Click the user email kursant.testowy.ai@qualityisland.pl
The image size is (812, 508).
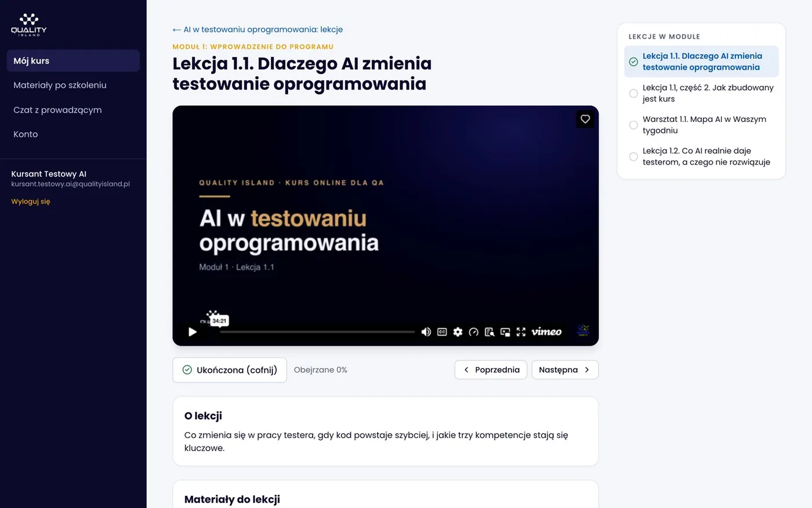(x=71, y=184)
